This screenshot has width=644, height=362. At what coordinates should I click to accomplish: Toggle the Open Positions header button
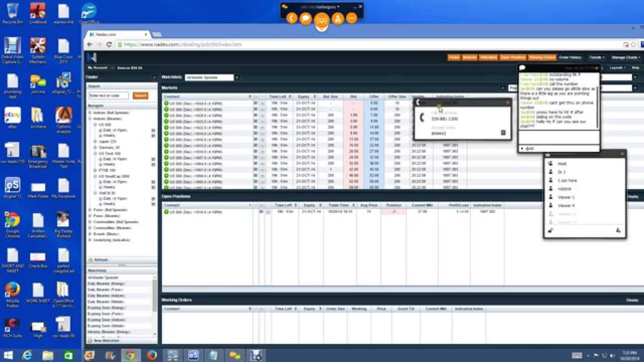[513, 57]
